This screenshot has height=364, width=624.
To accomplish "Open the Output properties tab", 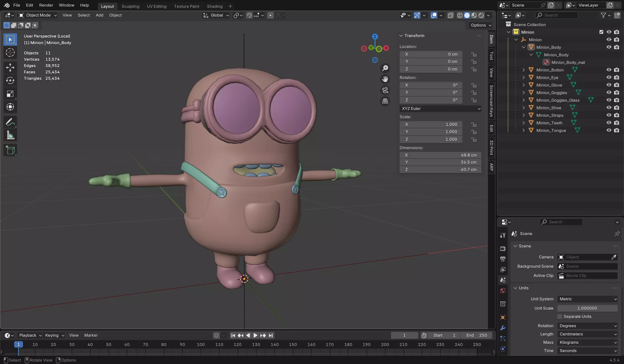I will (503, 259).
